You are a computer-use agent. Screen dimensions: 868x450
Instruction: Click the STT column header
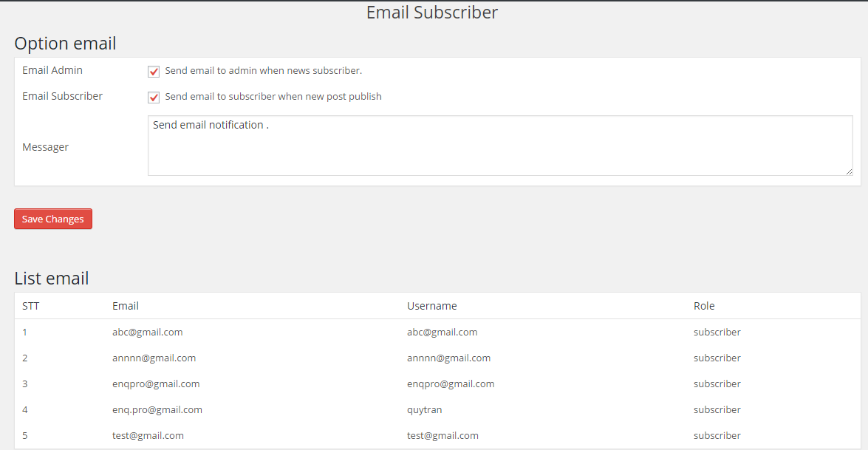[30, 306]
